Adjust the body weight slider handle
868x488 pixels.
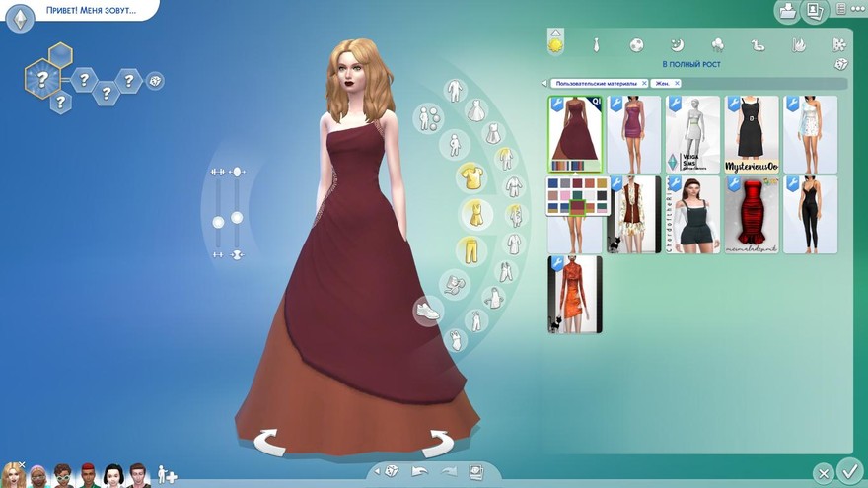(x=237, y=218)
